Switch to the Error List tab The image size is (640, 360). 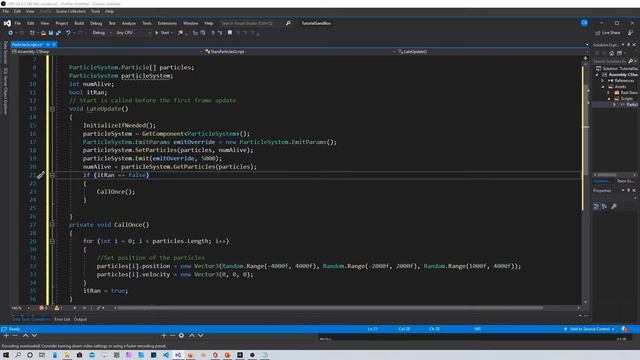click(x=62, y=319)
